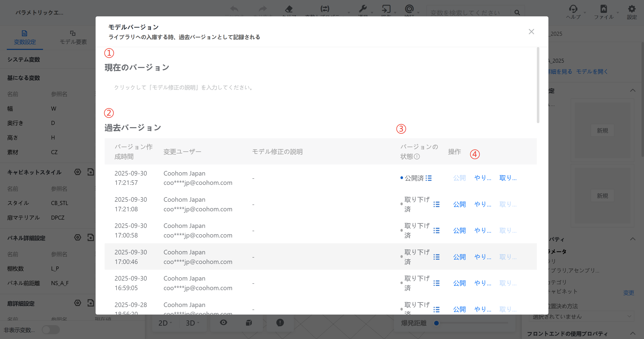Click やり... for the 17:21:08 version
Screen dimensions: 644x339
[x=483, y=204]
